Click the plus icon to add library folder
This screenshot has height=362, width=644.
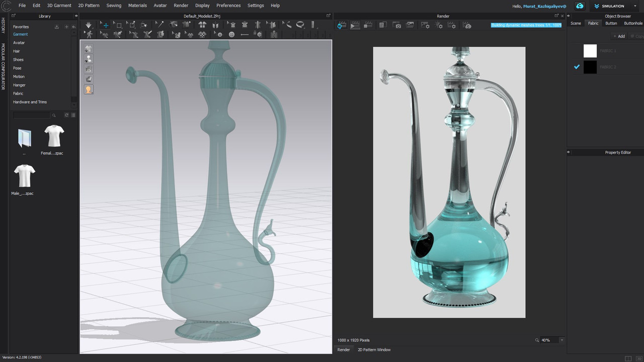(66, 27)
